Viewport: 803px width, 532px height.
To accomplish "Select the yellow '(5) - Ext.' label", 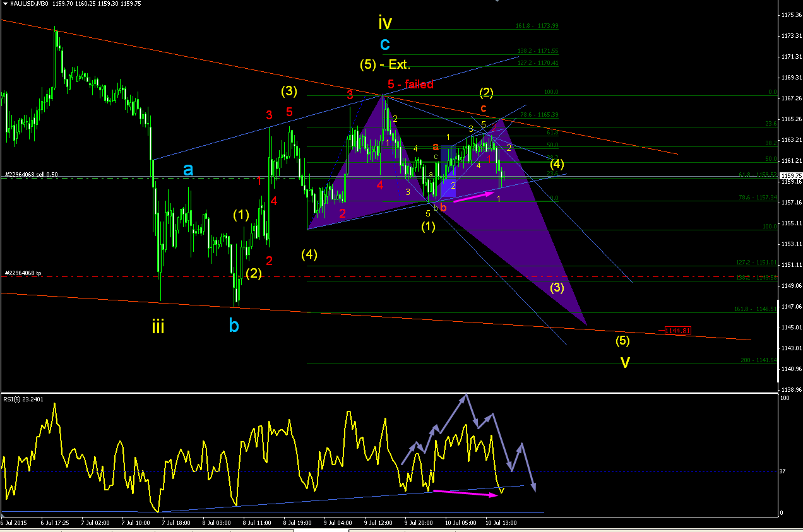I will (x=385, y=64).
